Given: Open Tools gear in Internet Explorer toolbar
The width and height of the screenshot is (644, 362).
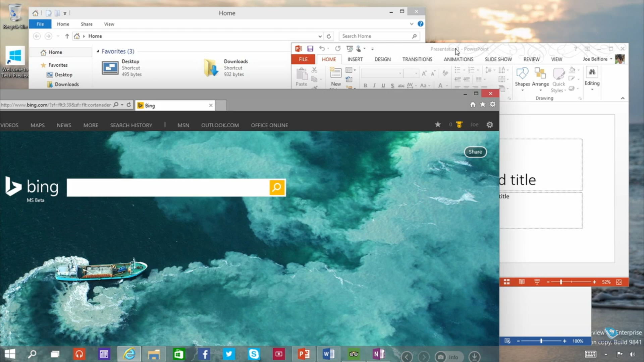Looking at the screenshot, I should [492, 105].
